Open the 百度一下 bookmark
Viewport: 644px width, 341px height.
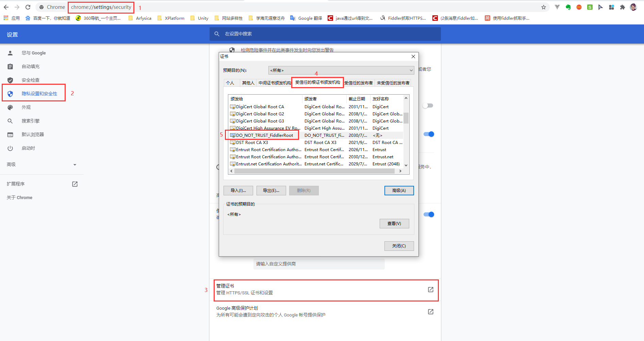[x=48, y=18]
